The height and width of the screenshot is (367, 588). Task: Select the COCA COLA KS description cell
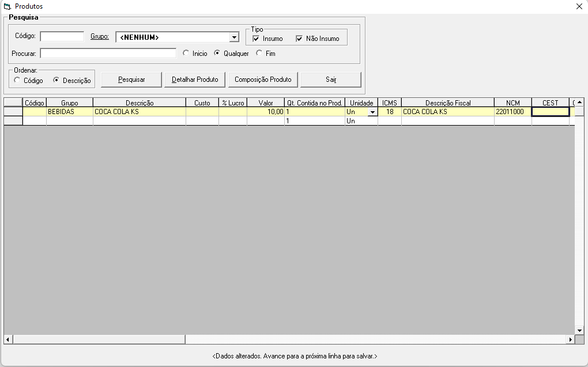tap(140, 112)
